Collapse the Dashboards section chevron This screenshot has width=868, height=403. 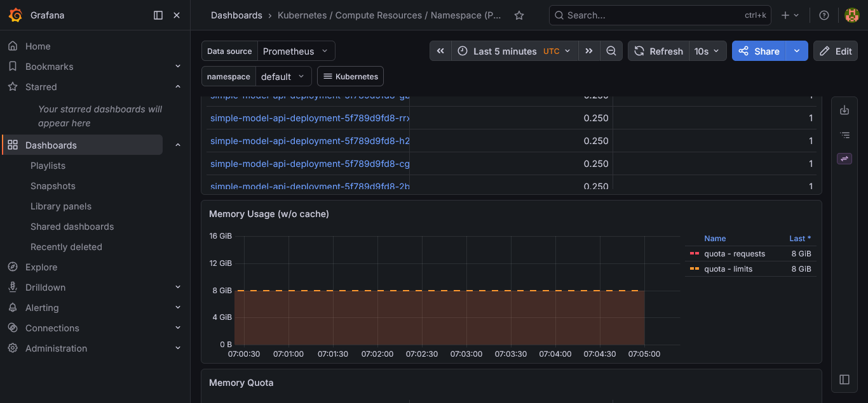point(178,145)
